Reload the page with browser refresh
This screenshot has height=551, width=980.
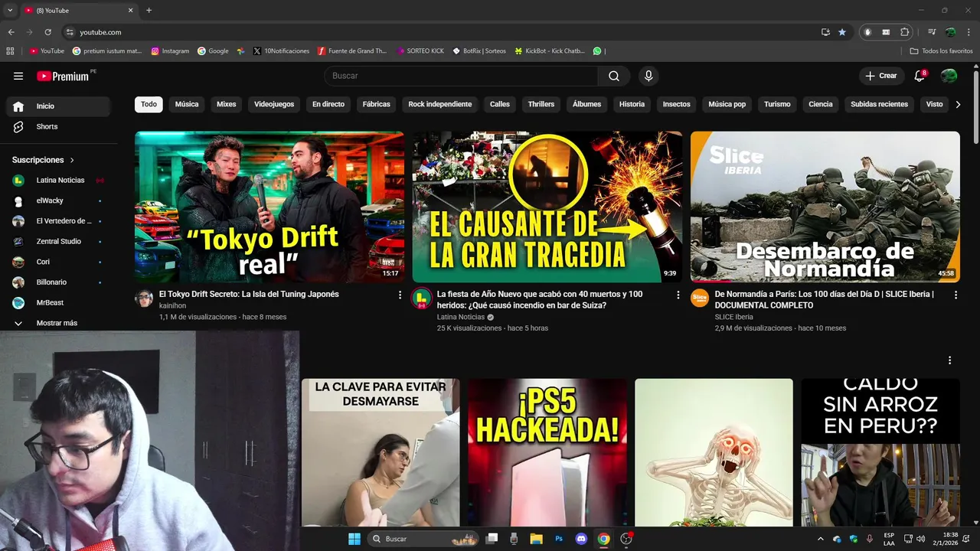point(47,32)
